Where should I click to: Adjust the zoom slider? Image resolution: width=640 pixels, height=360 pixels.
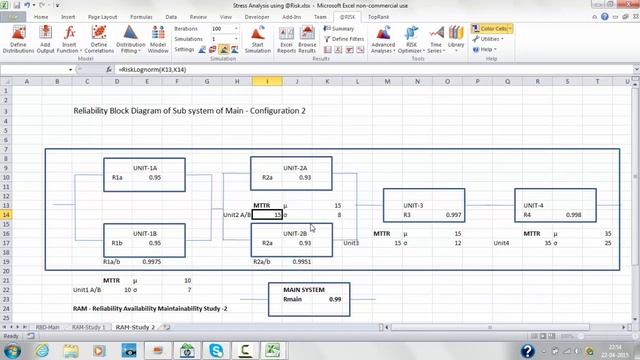(x=581, y=336)
